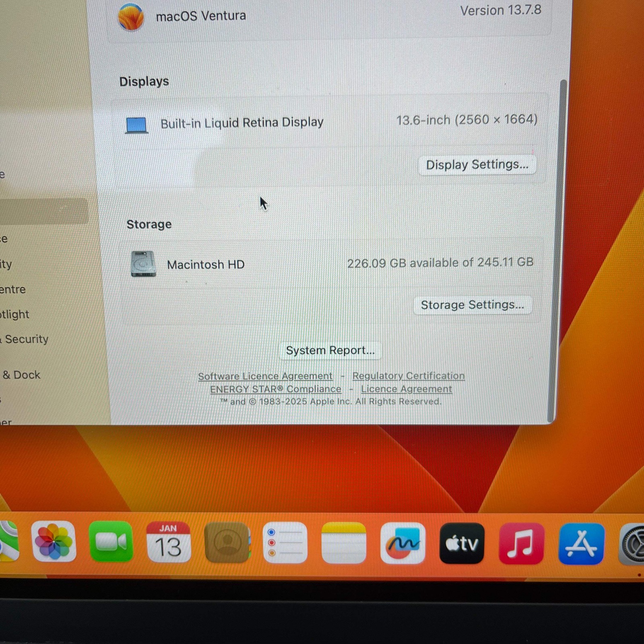Screen dimensions: 644x644
Task: Open the App Store from the Dock
Action: 581,544
